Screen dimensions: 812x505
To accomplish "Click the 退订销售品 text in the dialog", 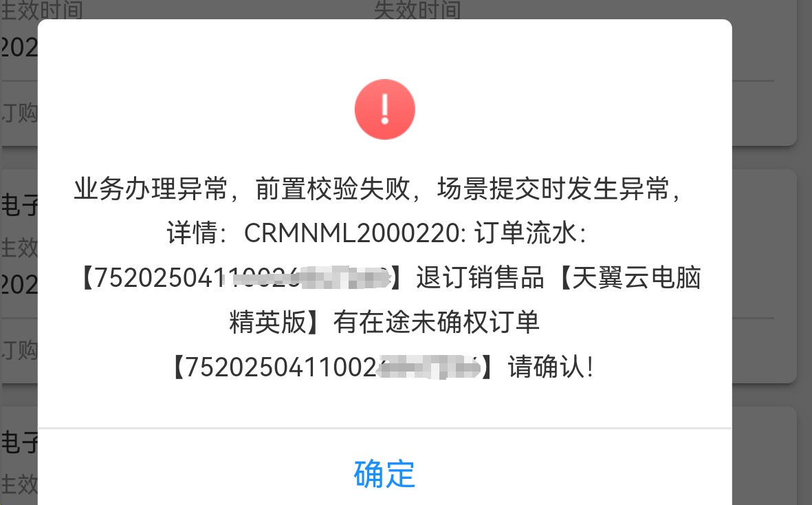I will pos(480,278).
